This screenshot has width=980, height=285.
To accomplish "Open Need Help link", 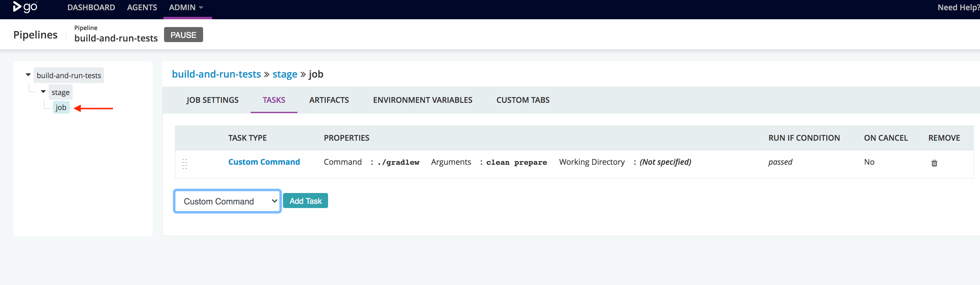I will (x=958, y=8).
